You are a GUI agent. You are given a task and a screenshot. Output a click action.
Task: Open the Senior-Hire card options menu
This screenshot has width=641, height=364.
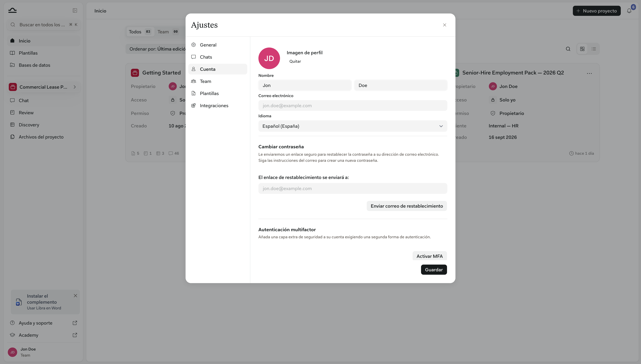(x=589, y=73)
